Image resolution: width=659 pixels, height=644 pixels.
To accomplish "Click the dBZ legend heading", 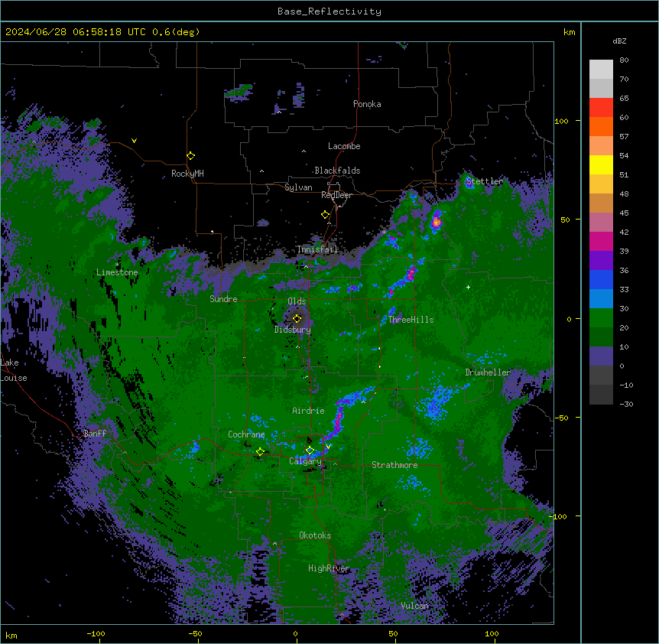I will pyautogui.click(x=619, y=41).
